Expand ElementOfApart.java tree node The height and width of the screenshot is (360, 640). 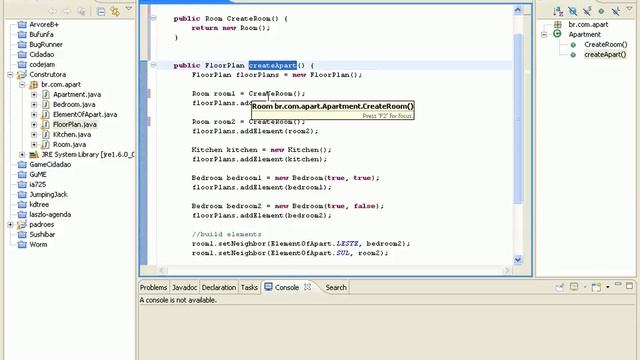pyautogui.click(x=34, y=115)
